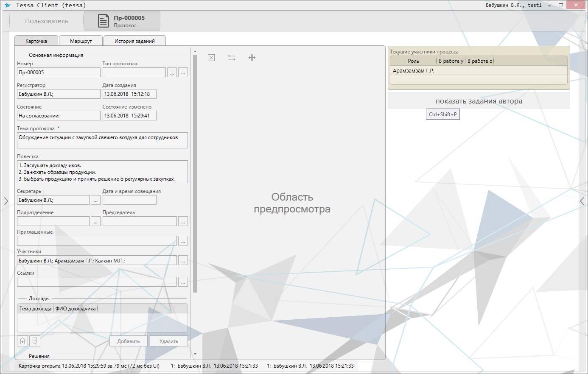The height and width of the screenshot is (374, 588).
Task: Click показать задания автора
Action: [479, 101]
